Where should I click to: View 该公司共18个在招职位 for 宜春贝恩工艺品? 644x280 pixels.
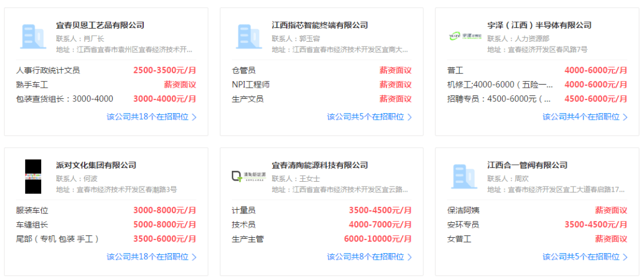click(148, 117)
